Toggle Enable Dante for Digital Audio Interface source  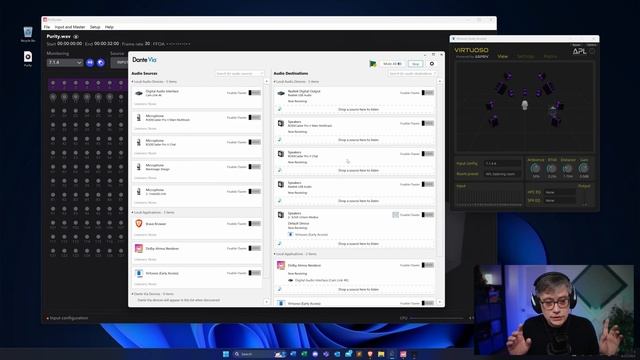pyautogui.click(x=255, y=93)
